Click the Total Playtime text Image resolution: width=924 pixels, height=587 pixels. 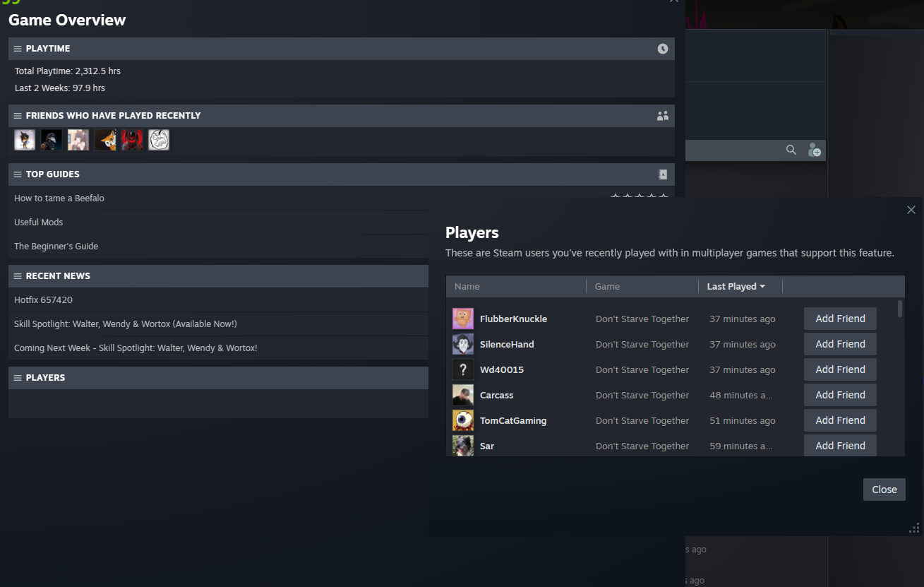pyautogui.click(x=68, y=71)
